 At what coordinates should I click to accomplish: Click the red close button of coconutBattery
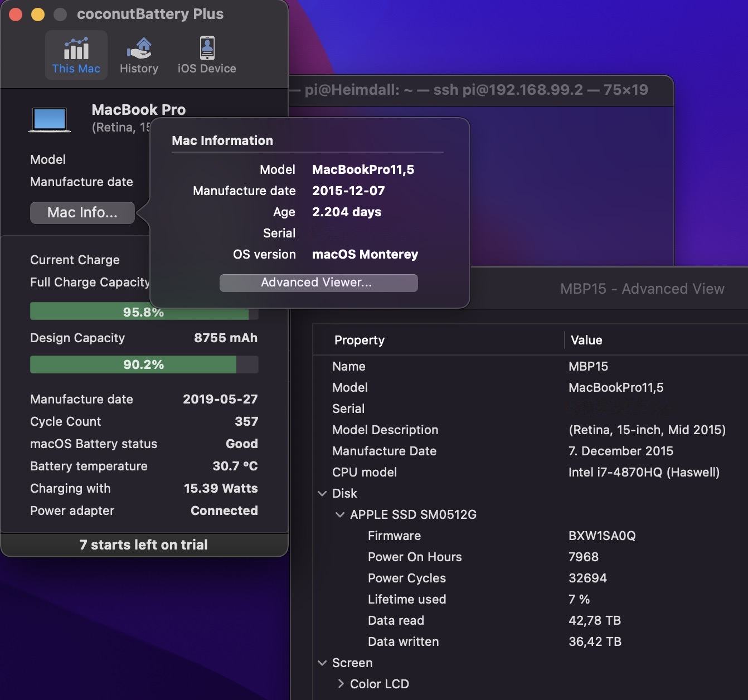point(16,14)
